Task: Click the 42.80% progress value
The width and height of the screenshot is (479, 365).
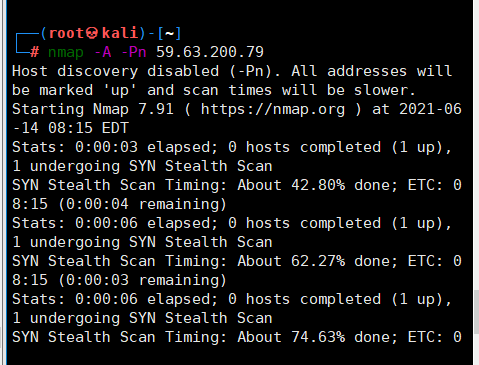Action: click(x=318, y=185)
